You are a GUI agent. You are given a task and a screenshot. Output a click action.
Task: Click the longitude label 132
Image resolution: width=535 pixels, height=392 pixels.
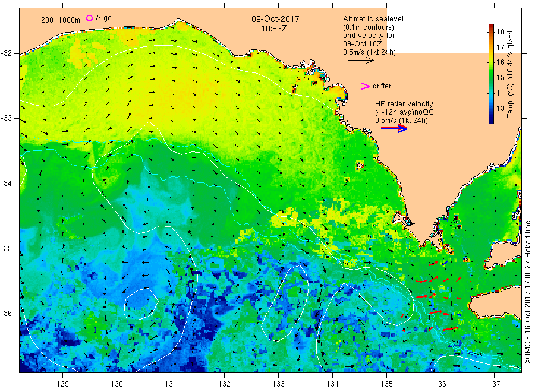[225, 384]
